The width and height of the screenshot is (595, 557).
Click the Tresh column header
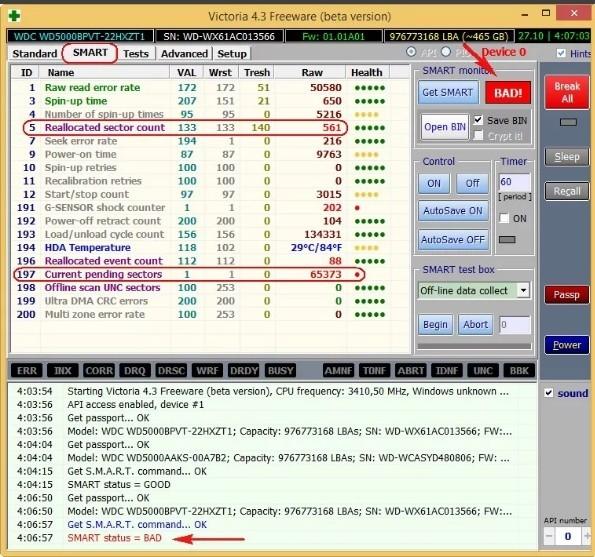(257, 72)
